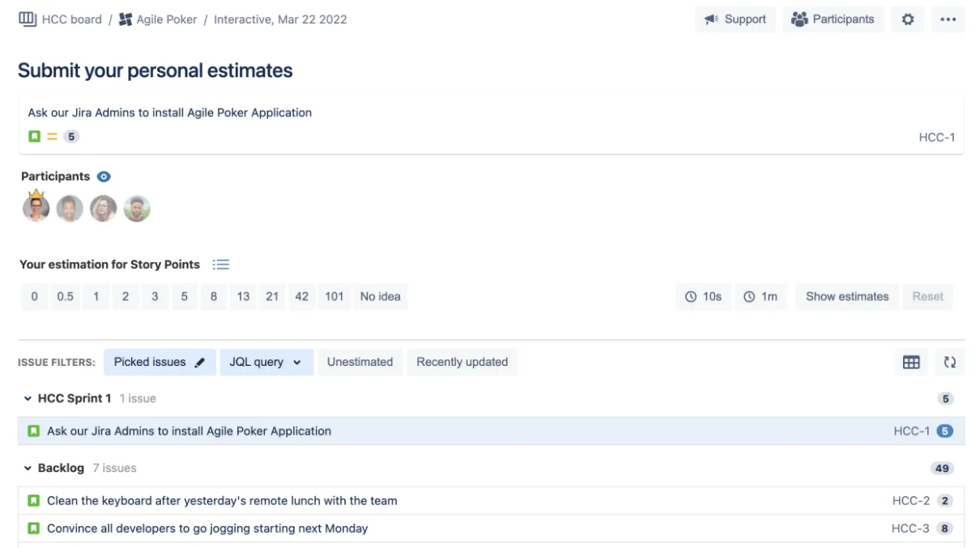Click the story icon on the HCC-2 row
980x548 pixels.
pos(34,501)
